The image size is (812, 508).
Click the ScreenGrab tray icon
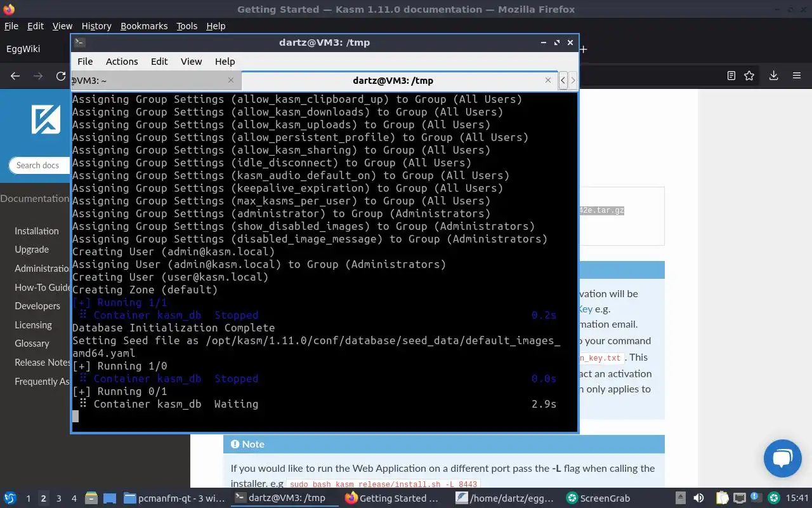point(774,498)
